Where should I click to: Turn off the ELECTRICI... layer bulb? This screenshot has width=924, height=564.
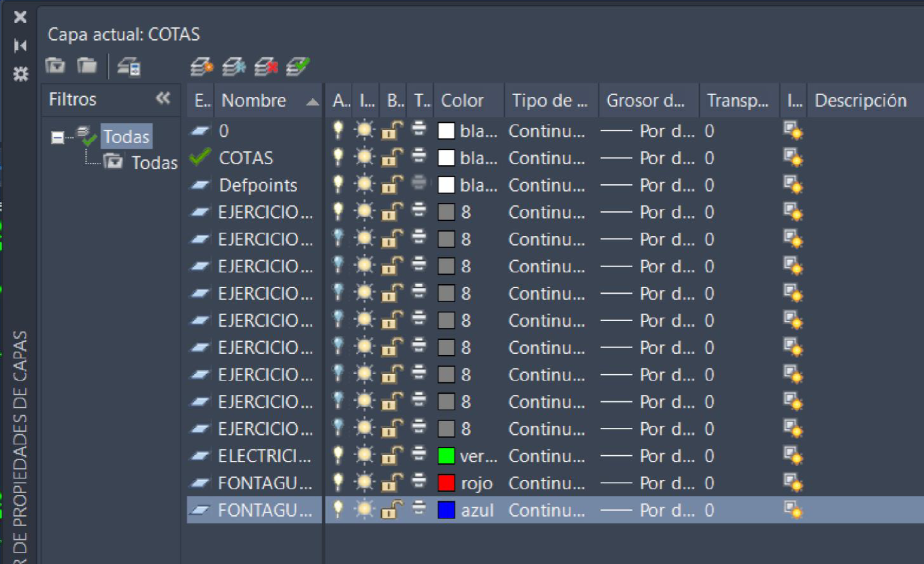click(x=338, y=455)
